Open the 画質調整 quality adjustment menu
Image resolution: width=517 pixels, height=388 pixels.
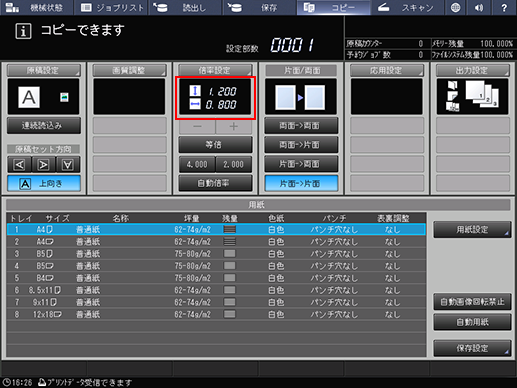pyautogui.click(x=129, y=70)
